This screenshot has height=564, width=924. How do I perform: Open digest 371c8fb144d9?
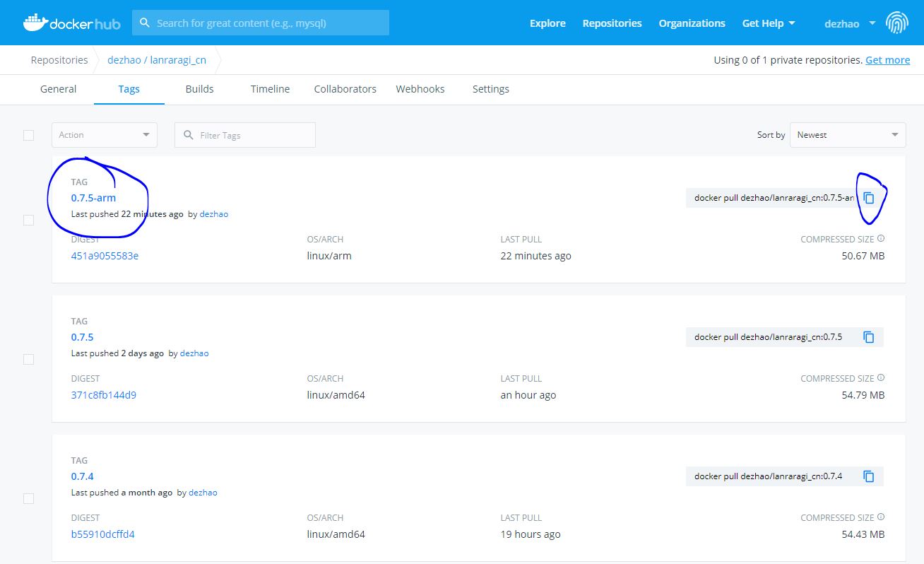(x=104, y=395)
